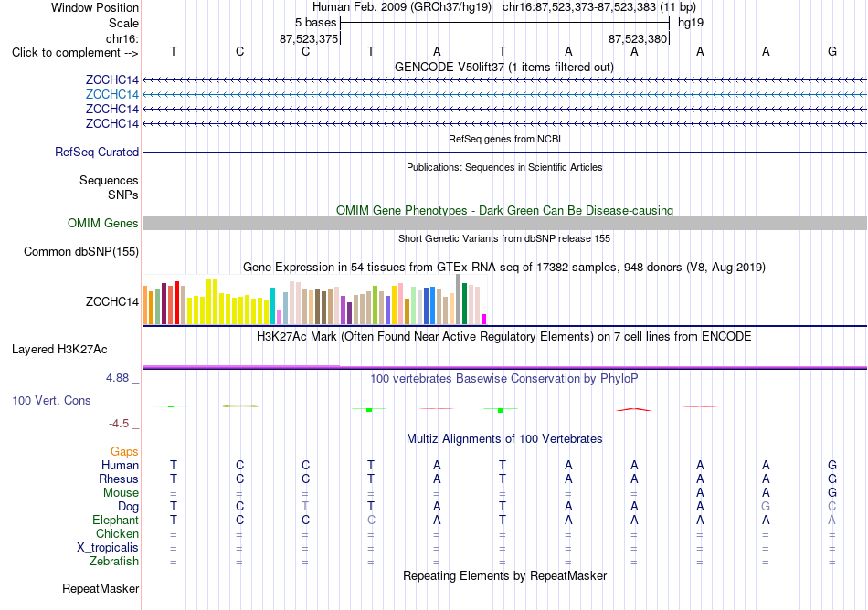Open the GTEx Gene Expression track title
The height and width of the screenshot is (610, 868).
[x=504, y=268]
